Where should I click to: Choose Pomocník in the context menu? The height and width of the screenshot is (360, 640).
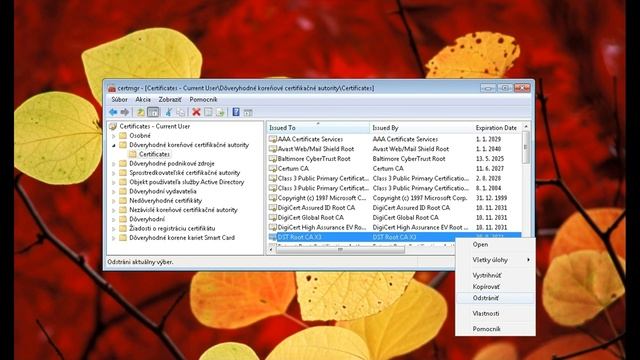[x=495, y=329]
